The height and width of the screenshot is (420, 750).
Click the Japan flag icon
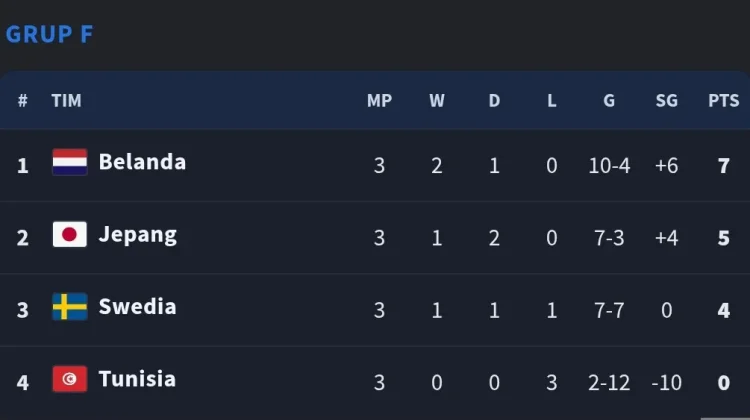(70, 234)
